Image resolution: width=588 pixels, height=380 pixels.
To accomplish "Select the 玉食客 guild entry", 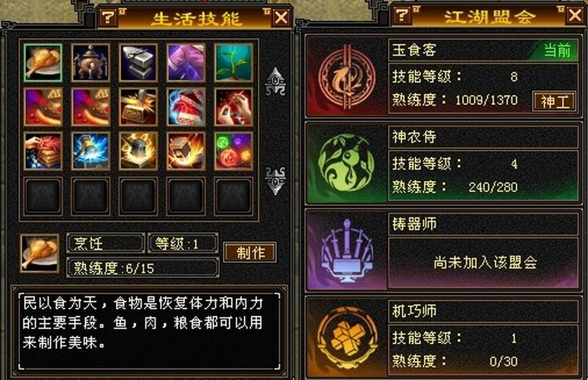I will pyautogui.click(x=444, y=77).
